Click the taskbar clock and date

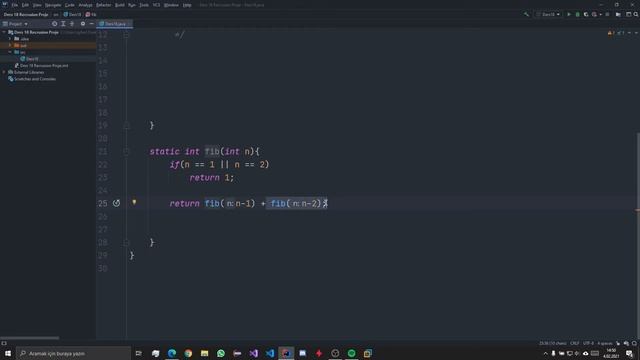click(x=611, y=353)
